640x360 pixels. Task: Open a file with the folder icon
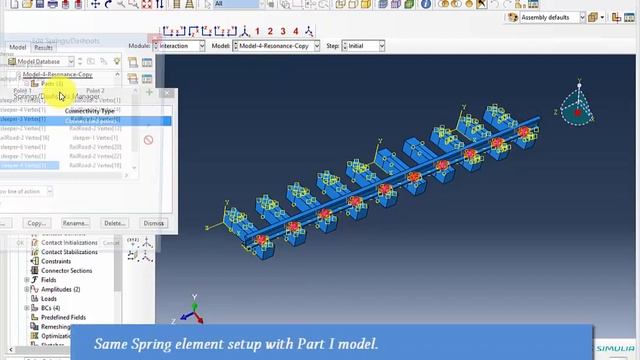tap(27, 4)
